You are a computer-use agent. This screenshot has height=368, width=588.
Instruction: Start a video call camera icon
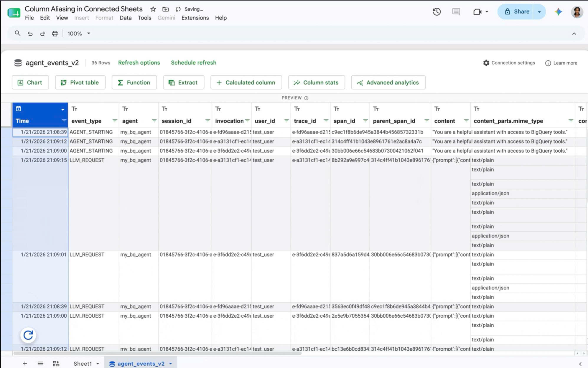click(477, 12)
